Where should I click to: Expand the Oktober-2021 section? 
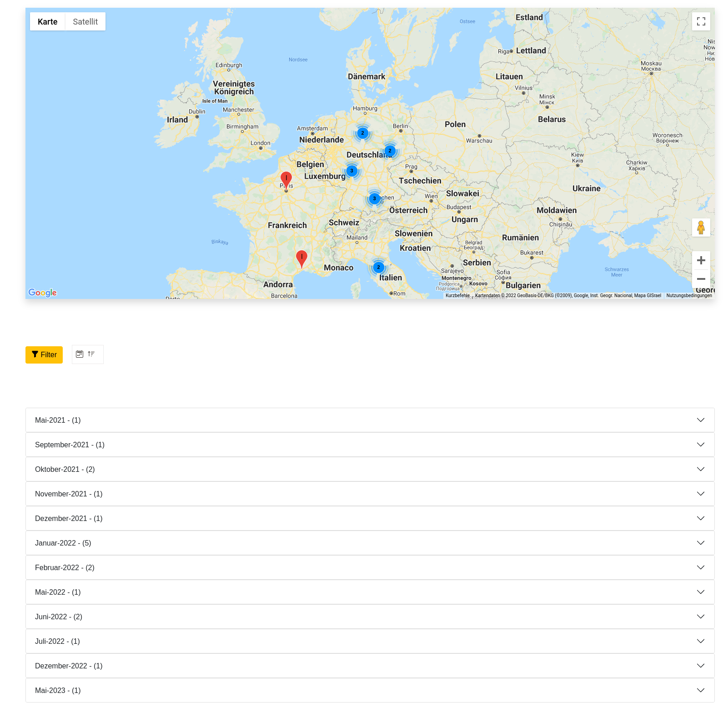coord(370,469)
